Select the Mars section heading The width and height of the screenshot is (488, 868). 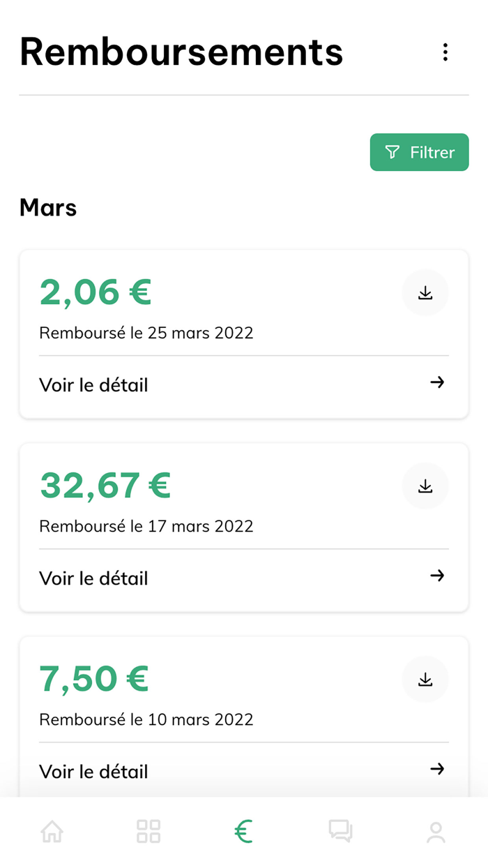pyautogui.click(x=47, y=207)
